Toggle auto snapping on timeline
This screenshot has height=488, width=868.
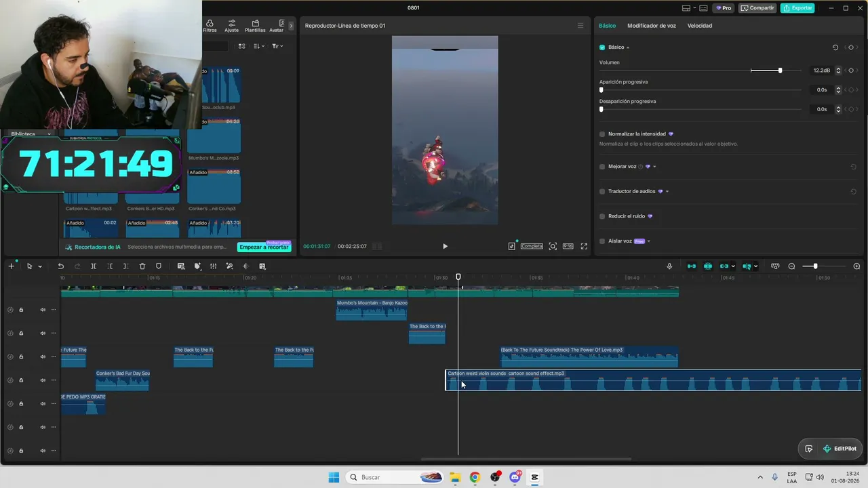[x=708, y=266]
